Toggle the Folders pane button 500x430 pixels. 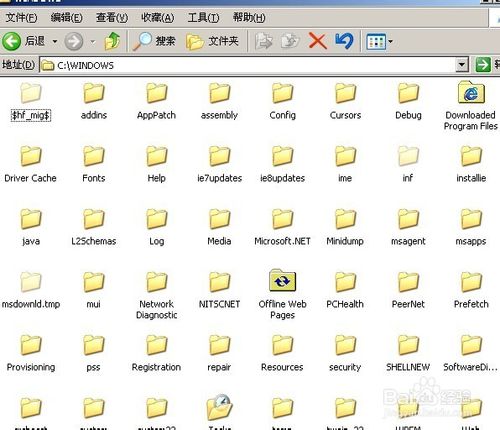click(x=212, y=41)
